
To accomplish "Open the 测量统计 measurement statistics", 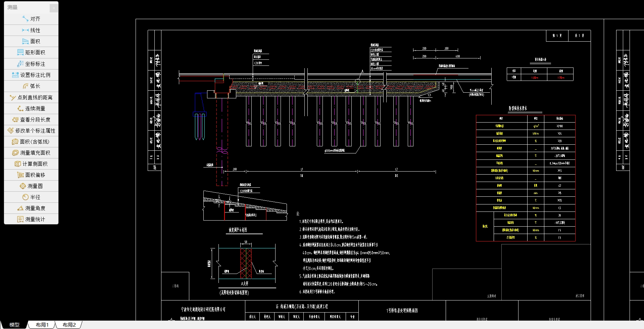I will tap(31, 219).
